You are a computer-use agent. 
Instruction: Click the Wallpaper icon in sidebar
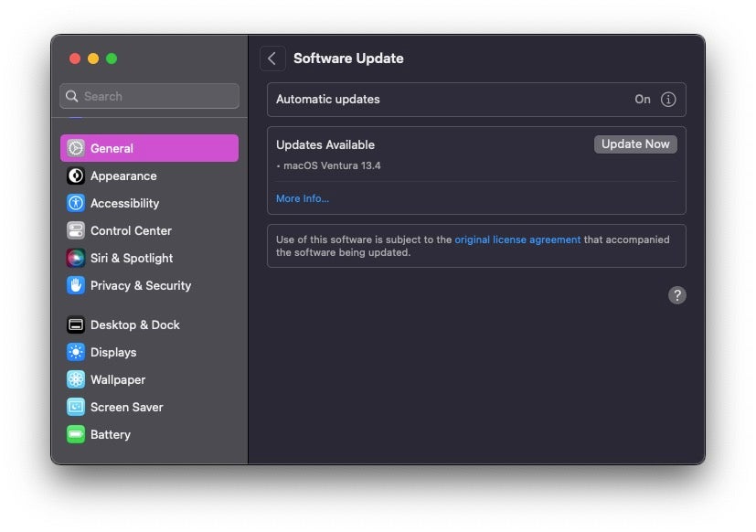pos(76,379)
